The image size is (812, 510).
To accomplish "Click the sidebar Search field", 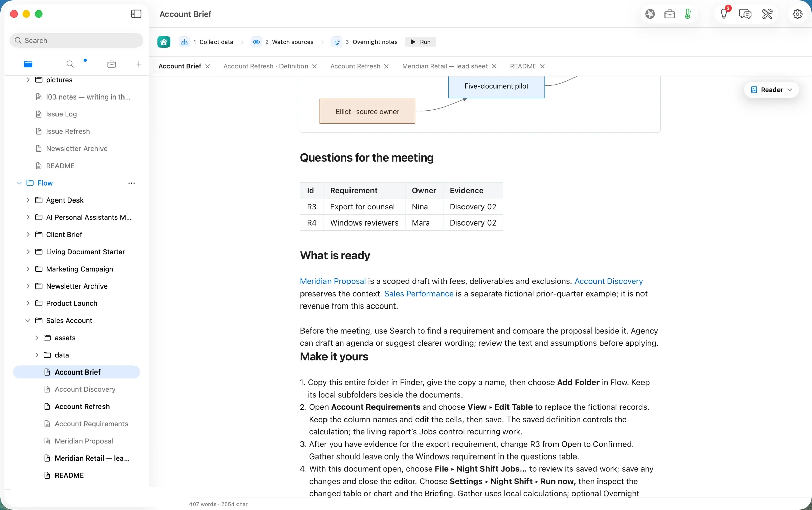I will tap(76, 40).
